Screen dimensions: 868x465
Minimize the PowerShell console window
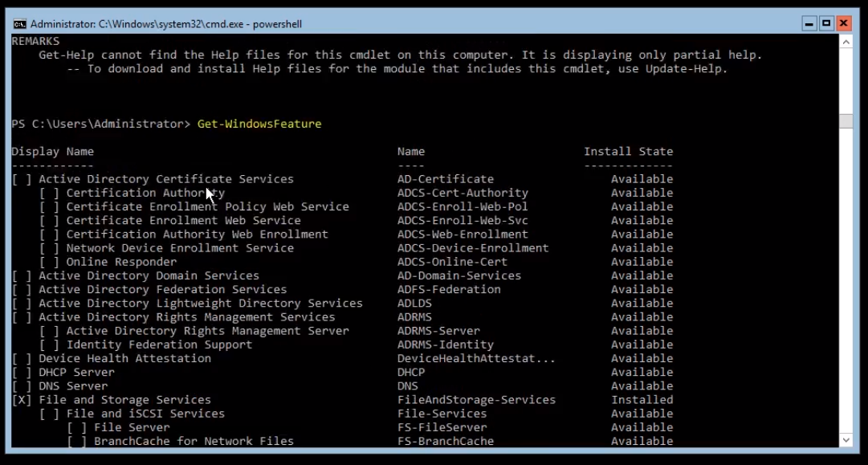pyautogui.click(x=809, y=23)
